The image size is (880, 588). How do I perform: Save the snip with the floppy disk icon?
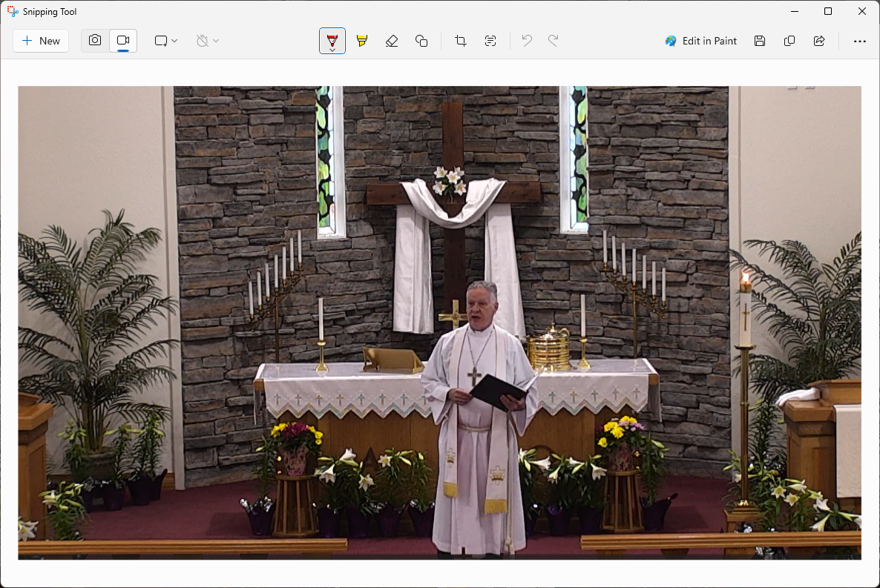(760, 41)
